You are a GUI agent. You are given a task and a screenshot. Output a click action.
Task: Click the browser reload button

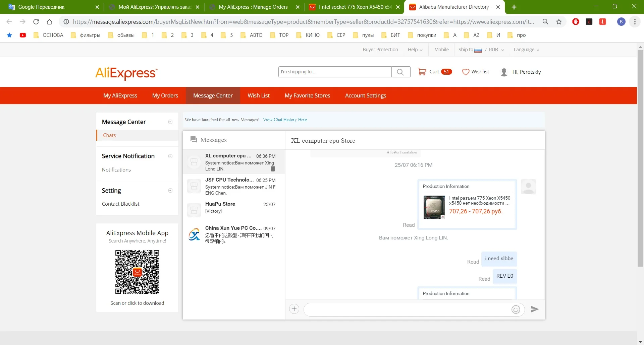point(36,22)
